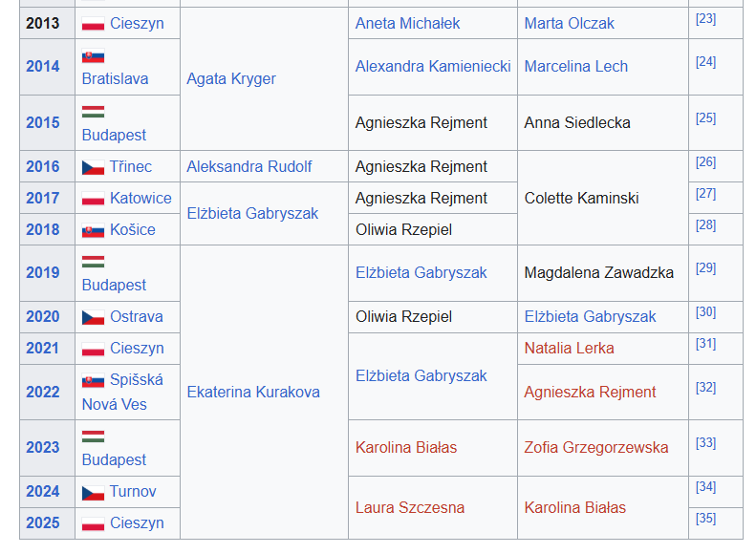
Task: Click the Czech flag beside Třinec
Action: (x=93, y=167)
